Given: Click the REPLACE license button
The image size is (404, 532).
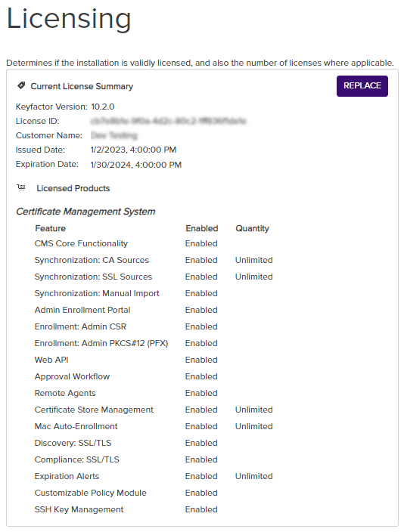Looking at the screenshot, I should (362, 86).
